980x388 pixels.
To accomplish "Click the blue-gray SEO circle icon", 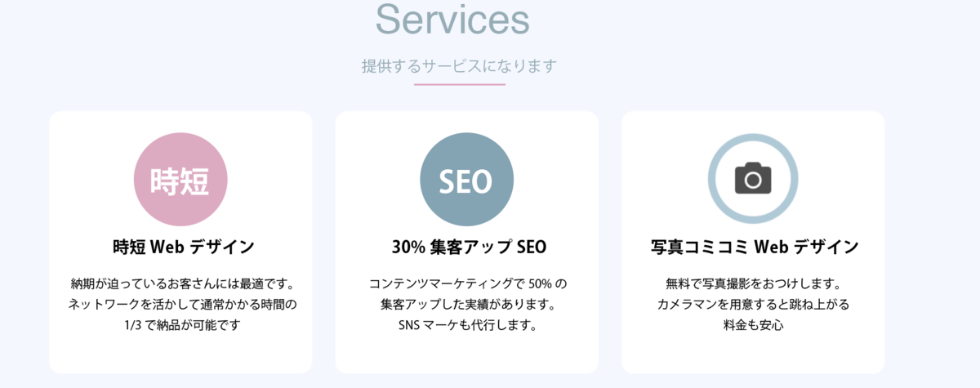I will 466,180.
